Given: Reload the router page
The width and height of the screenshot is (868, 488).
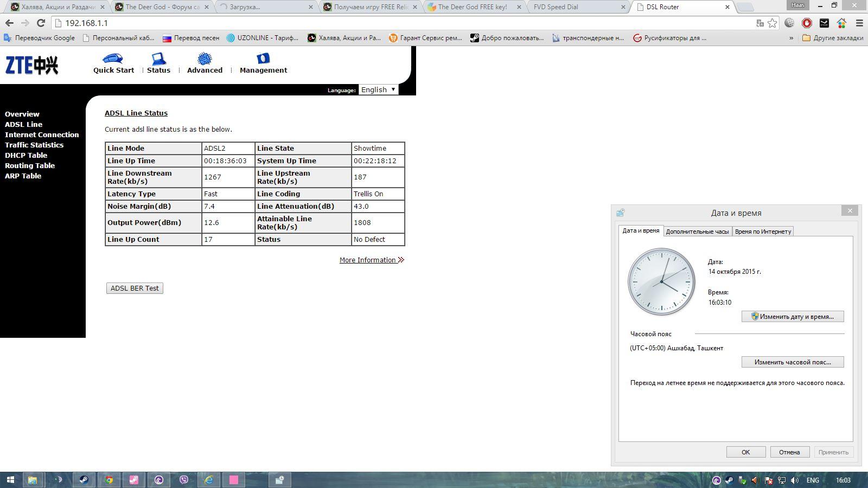Looking at the screenshot, I should (41, 23).
